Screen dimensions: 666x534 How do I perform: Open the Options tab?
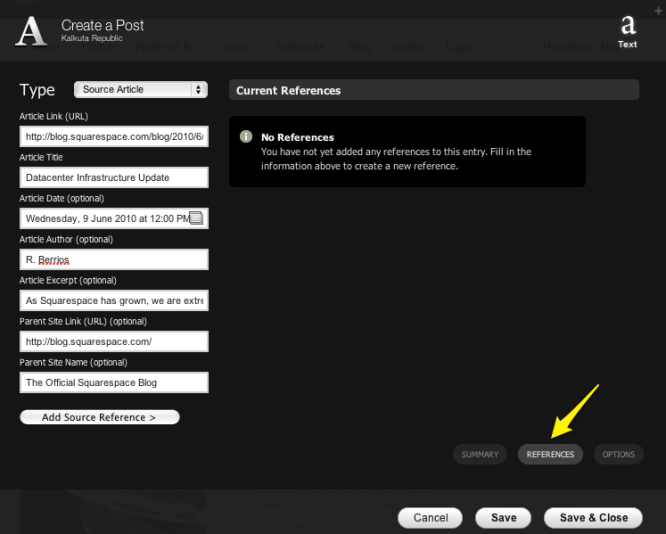tap(618, 454)
